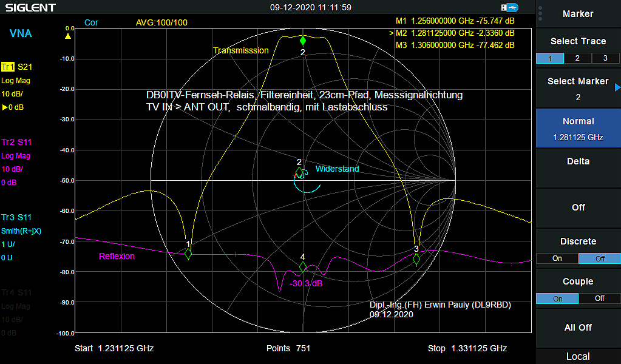Select green marker 3 diamond on the right notch
The image size is (621, 364).
coord(416,259)
